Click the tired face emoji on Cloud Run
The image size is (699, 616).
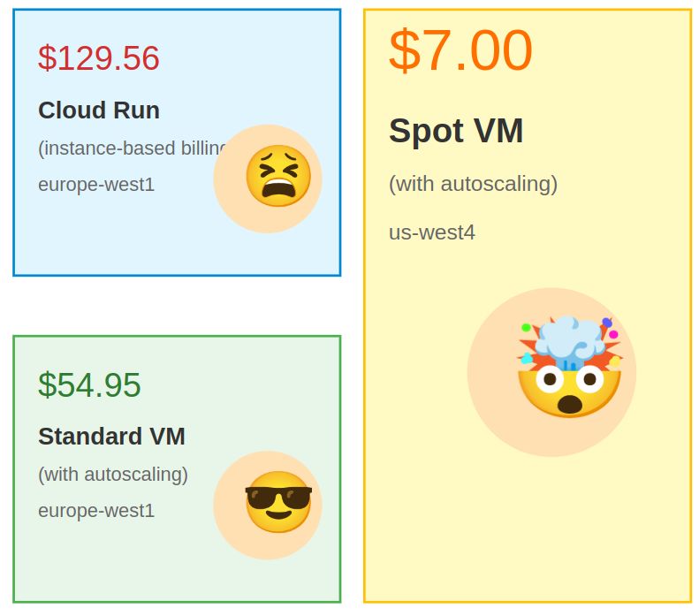[x=277, y=177]
